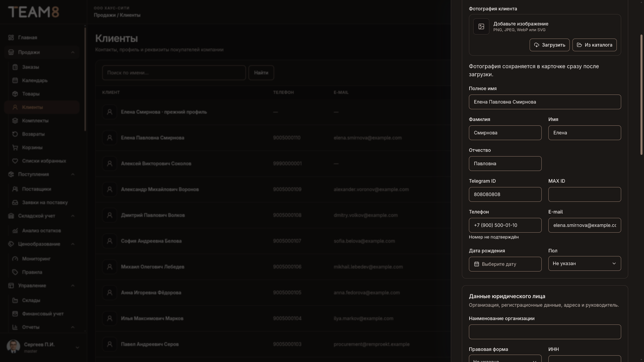Viewport: 644px width, 362px height.
Task: Click the Списки избранных heart icon
Action: click(15, 161)
